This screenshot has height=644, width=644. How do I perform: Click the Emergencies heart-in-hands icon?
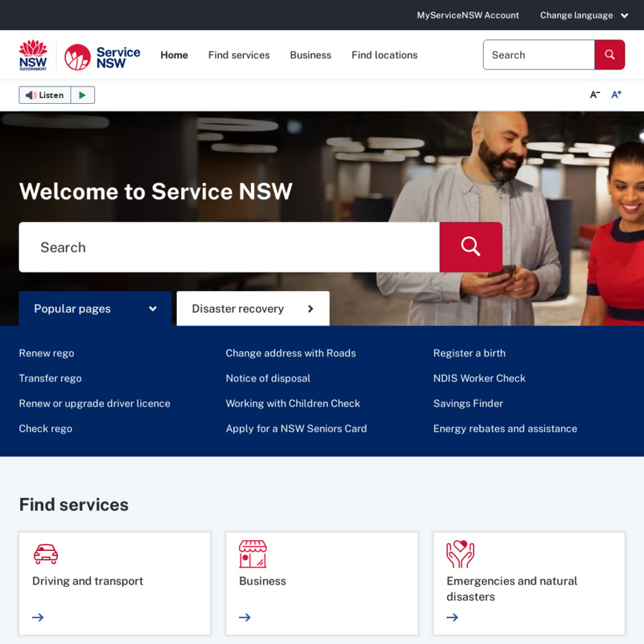tap(460, 554)
